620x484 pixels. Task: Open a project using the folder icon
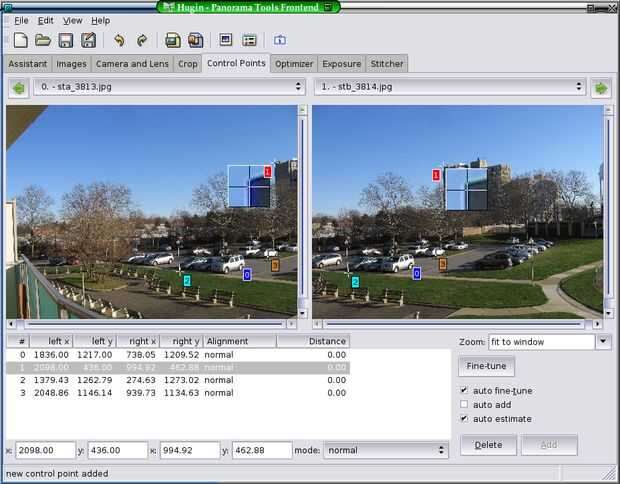click(x=43, y=40)
